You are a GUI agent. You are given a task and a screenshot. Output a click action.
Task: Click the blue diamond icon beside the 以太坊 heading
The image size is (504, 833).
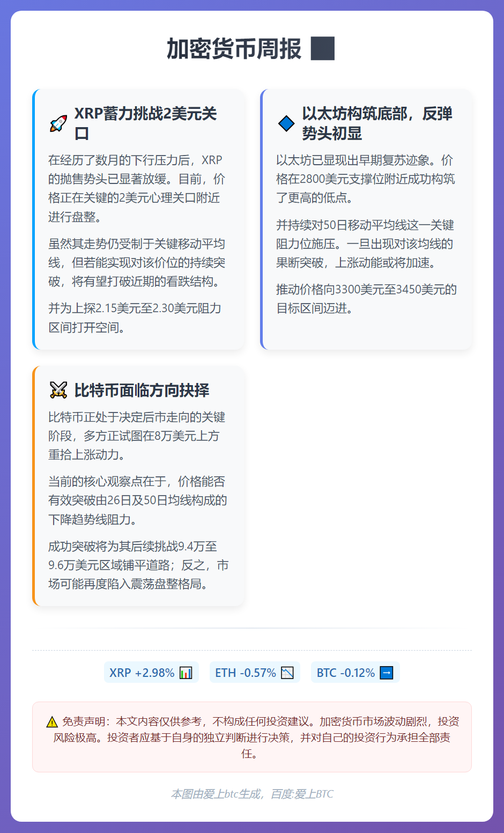click(x=286, y=123)
